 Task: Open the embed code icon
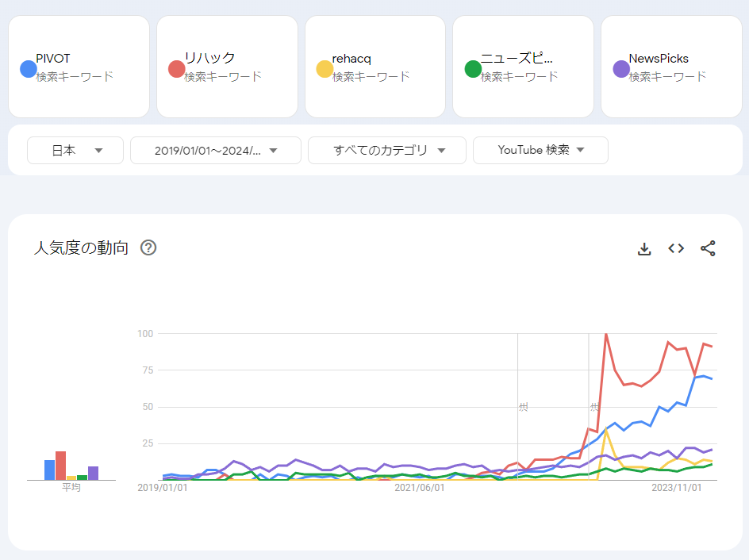pyautogui.click(x=676, y=248)
